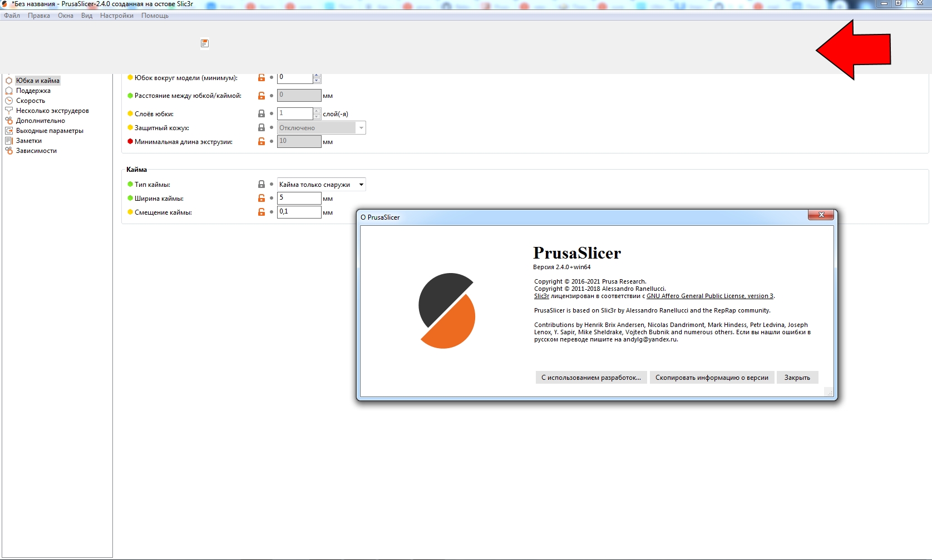This screenshot has height=560, width=932.
Task: Click the red Минимальная длина экструзии status dot
Action: click(x=129, y=142)
